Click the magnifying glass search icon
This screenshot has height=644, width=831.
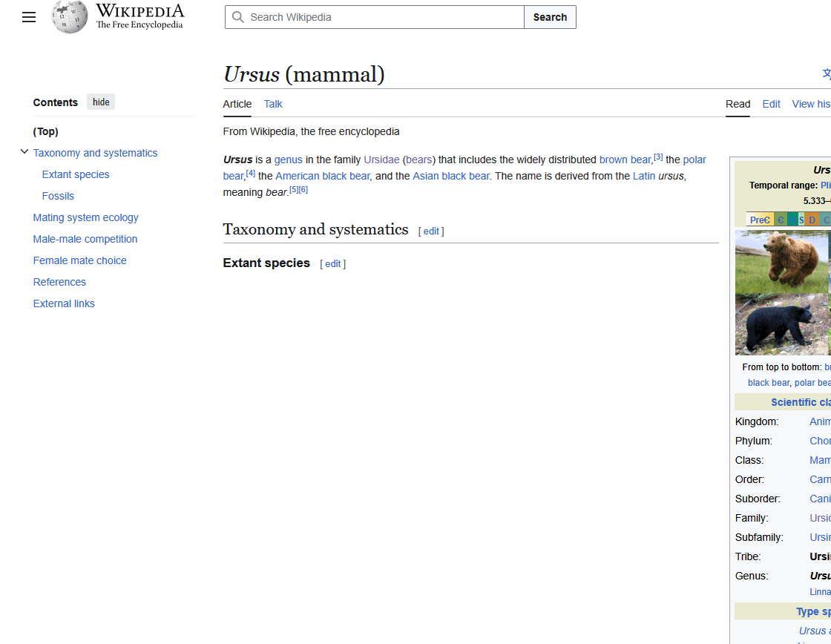(x=238, y=17)
